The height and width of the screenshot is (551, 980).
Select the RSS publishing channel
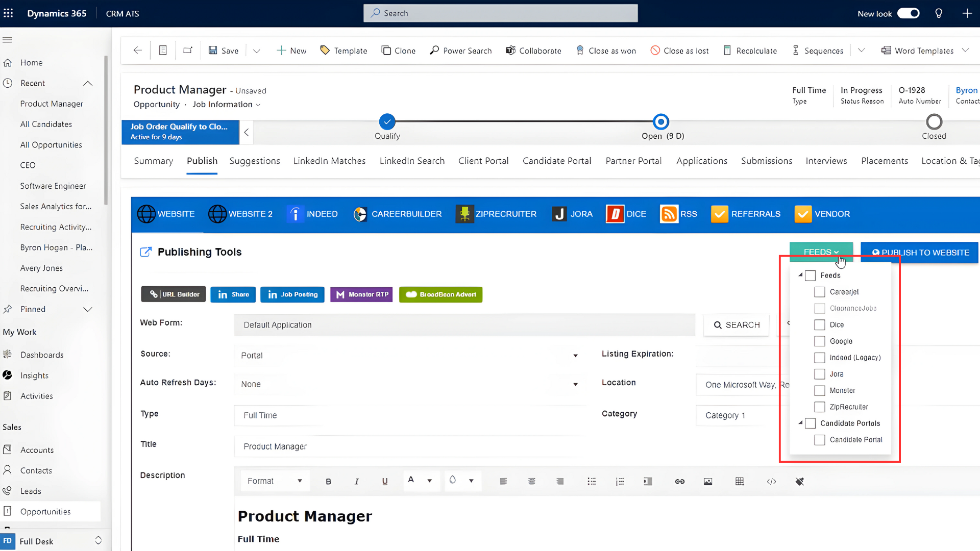point(678,214)
